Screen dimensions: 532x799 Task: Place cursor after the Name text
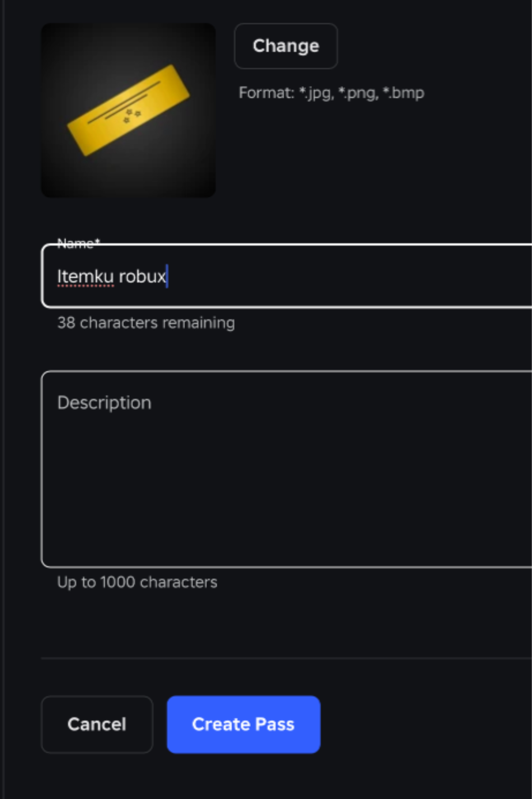167,277
